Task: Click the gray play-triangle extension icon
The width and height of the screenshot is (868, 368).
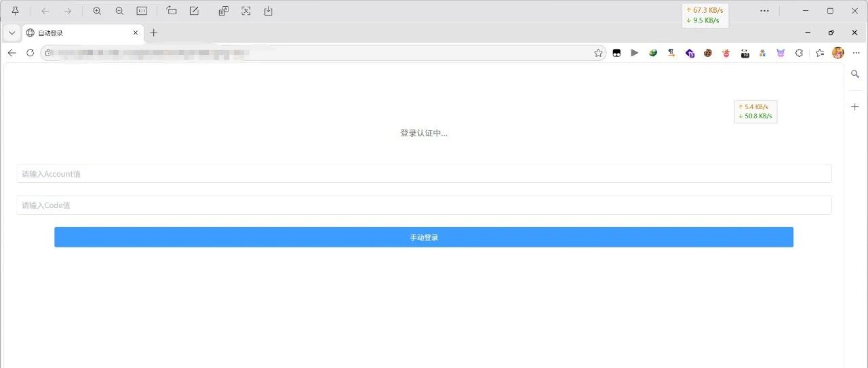Action: (635, 53)
